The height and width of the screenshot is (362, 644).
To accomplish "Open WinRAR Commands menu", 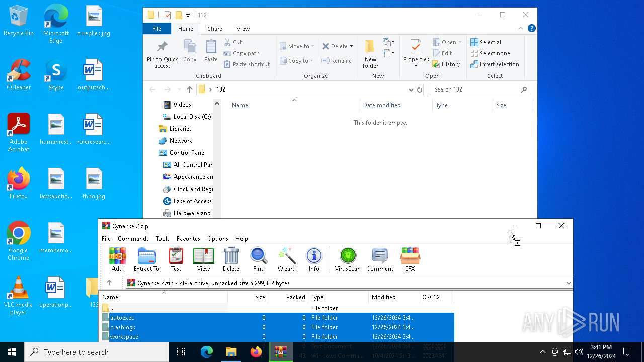I will point(133,239).
